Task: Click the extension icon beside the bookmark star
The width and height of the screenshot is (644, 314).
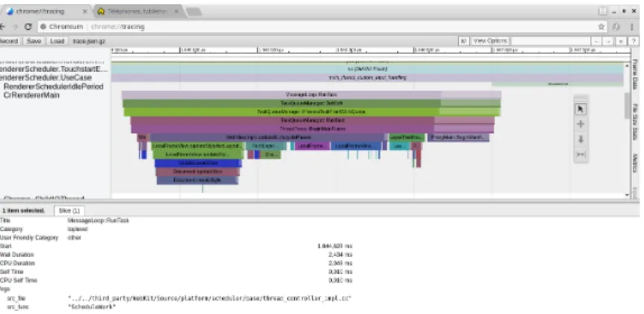Action: [616, 27]
